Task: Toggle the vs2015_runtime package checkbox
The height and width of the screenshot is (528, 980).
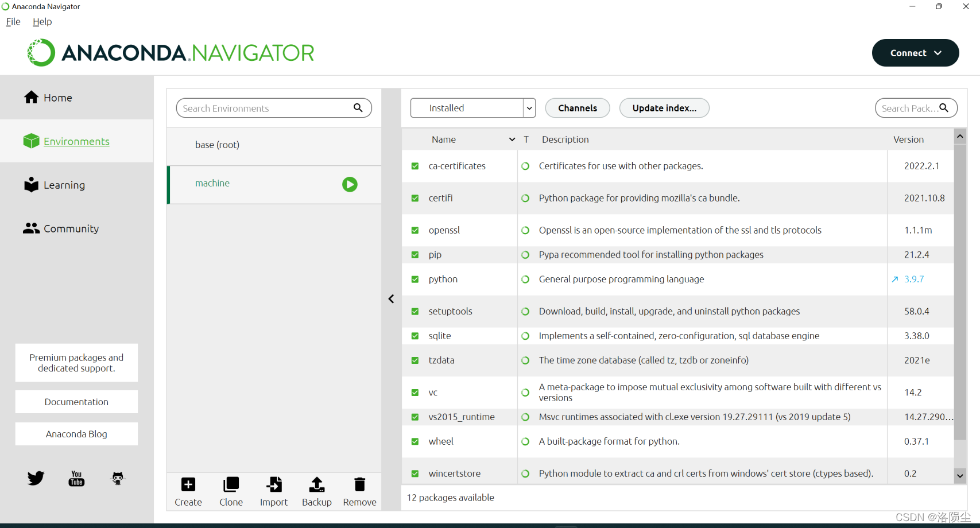Action: tap(415, 417)
